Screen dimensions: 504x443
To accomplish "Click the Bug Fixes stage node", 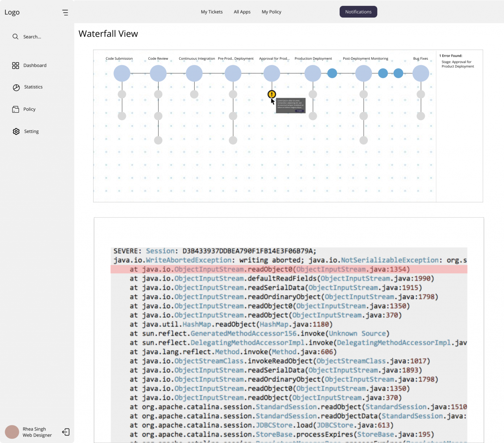I will click(421, 73).
